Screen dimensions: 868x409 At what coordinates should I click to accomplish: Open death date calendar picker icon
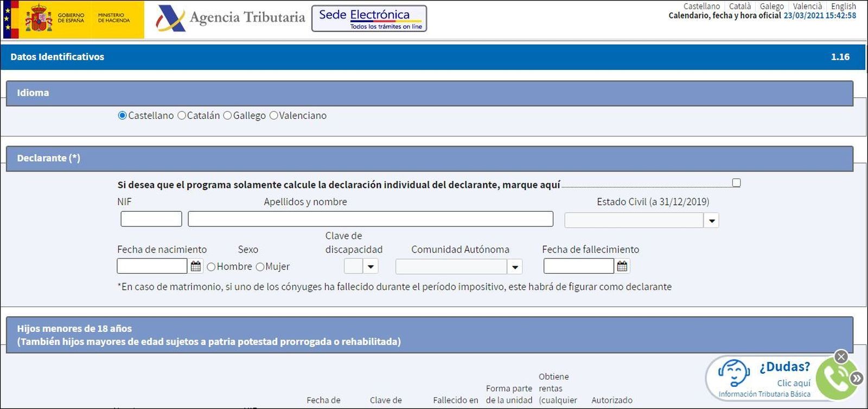(622, 266)
